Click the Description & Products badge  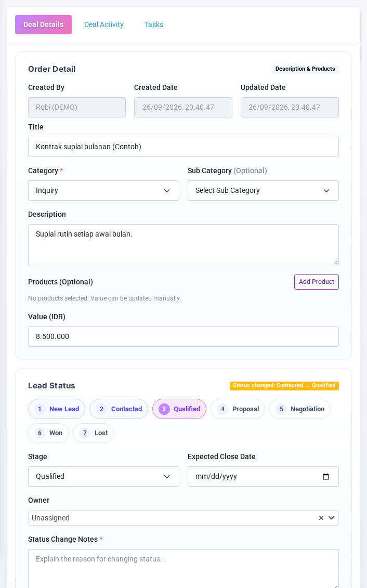(305, 69)
